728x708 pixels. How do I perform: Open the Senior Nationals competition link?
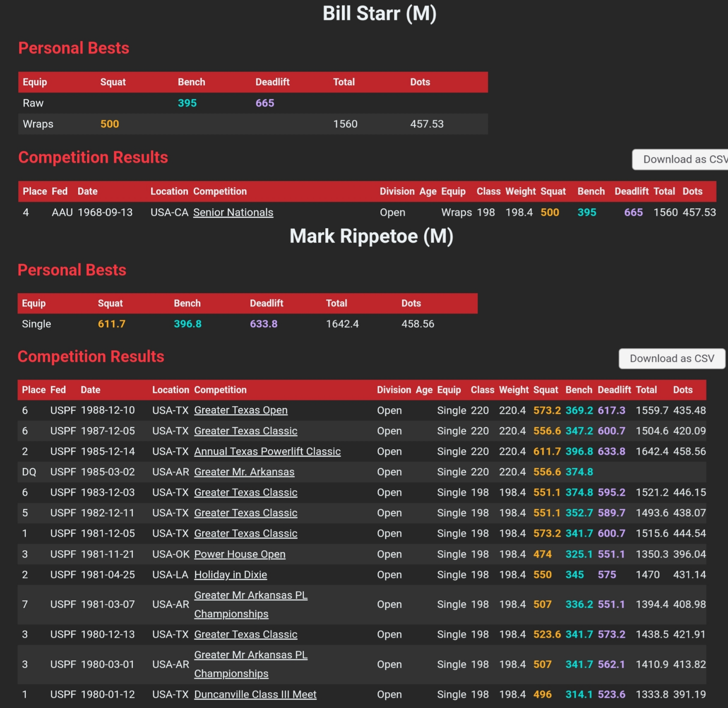tap(233, 212)
